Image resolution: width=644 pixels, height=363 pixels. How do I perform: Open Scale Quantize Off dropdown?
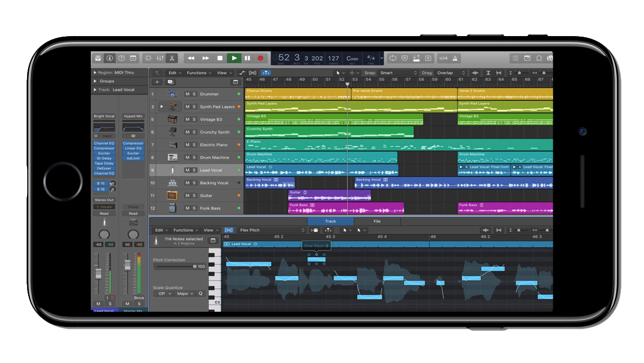click(x=164, y=294)
